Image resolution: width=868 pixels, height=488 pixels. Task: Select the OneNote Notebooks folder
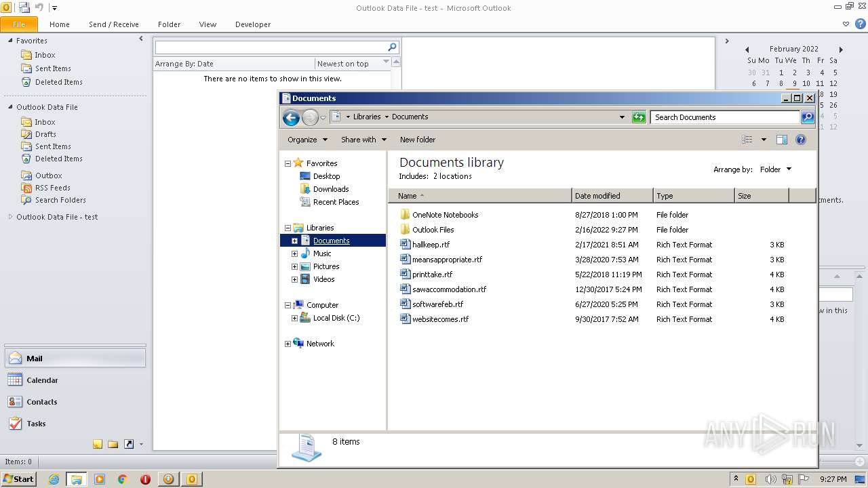(439, 215)
